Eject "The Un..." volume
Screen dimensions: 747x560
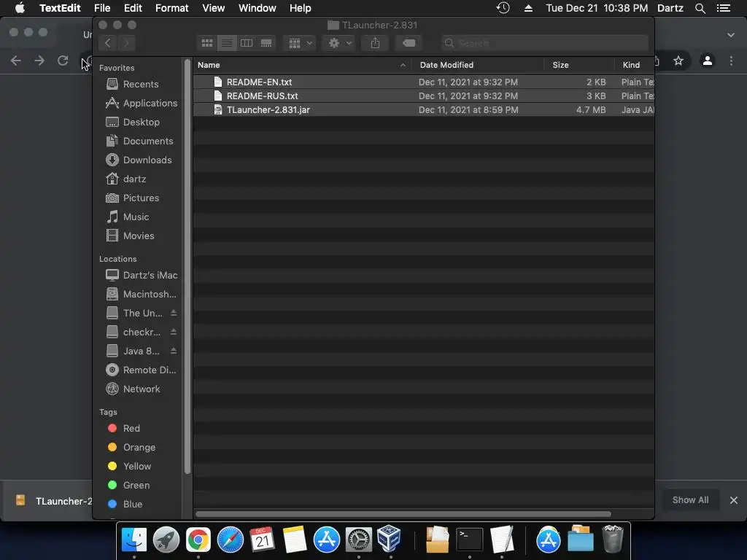(x=174, y=313)
